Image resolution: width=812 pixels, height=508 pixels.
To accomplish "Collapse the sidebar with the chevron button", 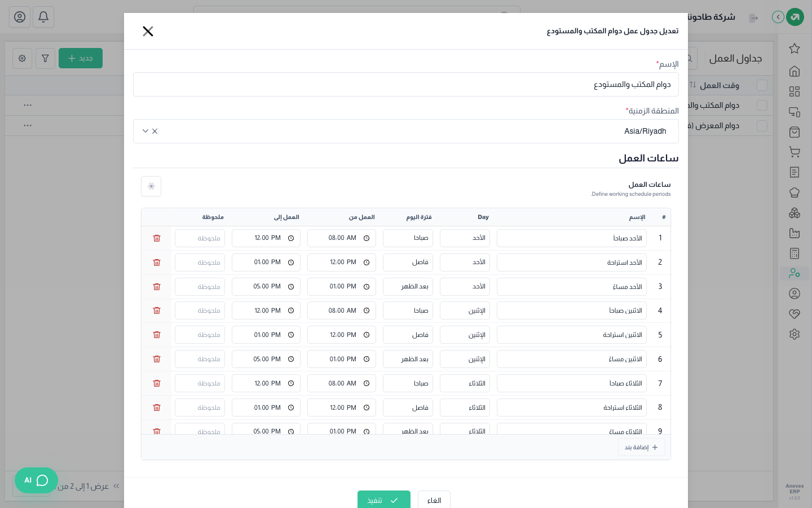I will (x=778, y=17).
